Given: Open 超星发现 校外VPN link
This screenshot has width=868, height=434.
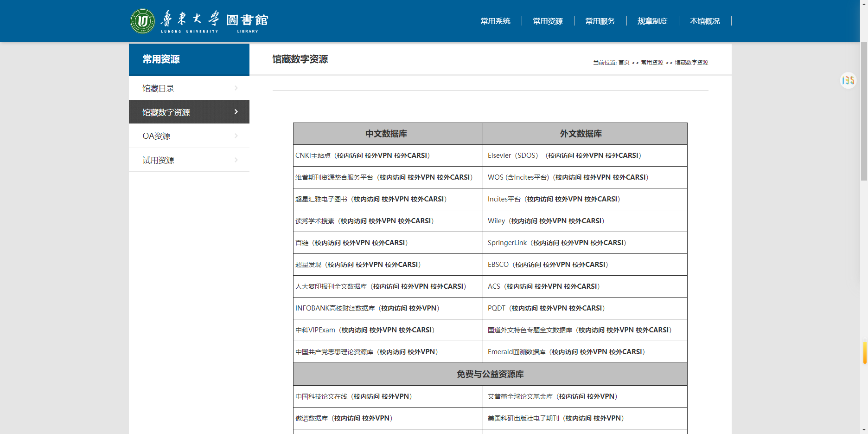Looking at the screenshot, I should [x=369, y=265].
